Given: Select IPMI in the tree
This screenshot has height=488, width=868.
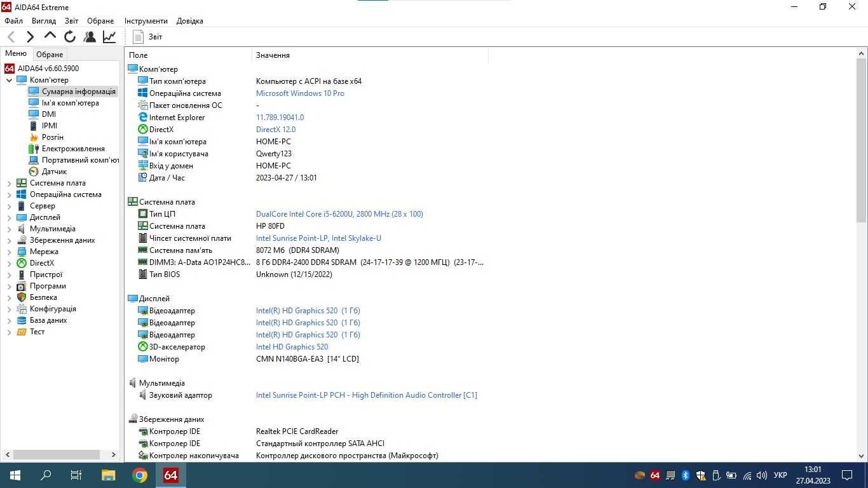Looking at the screenshot, I should [x=50, y=126].
